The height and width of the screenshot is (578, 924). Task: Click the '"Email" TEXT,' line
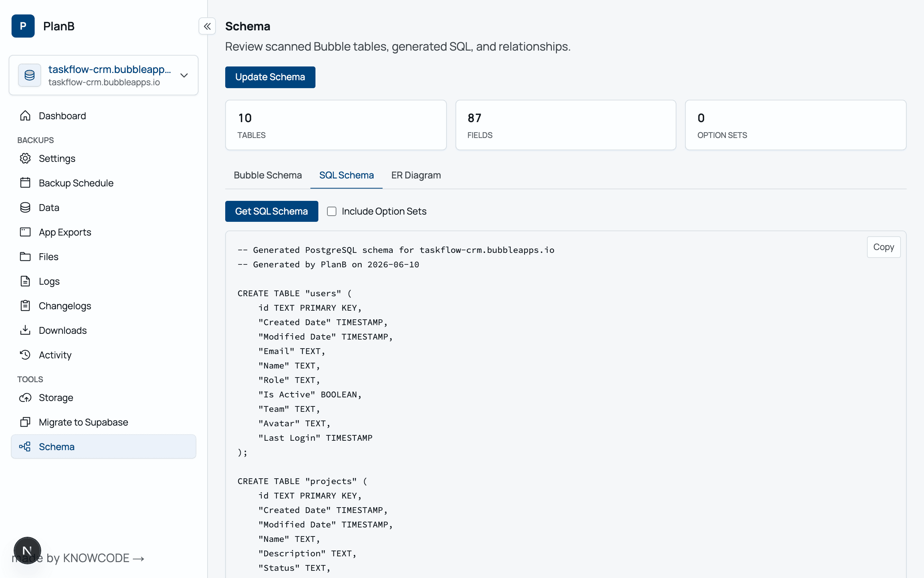[x=292, y=351]
